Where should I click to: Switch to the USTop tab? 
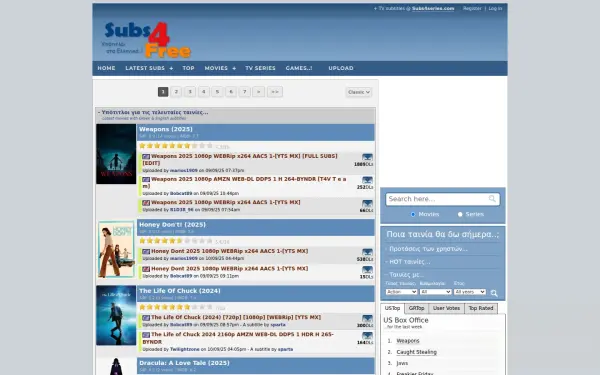[x=392, y=308]
